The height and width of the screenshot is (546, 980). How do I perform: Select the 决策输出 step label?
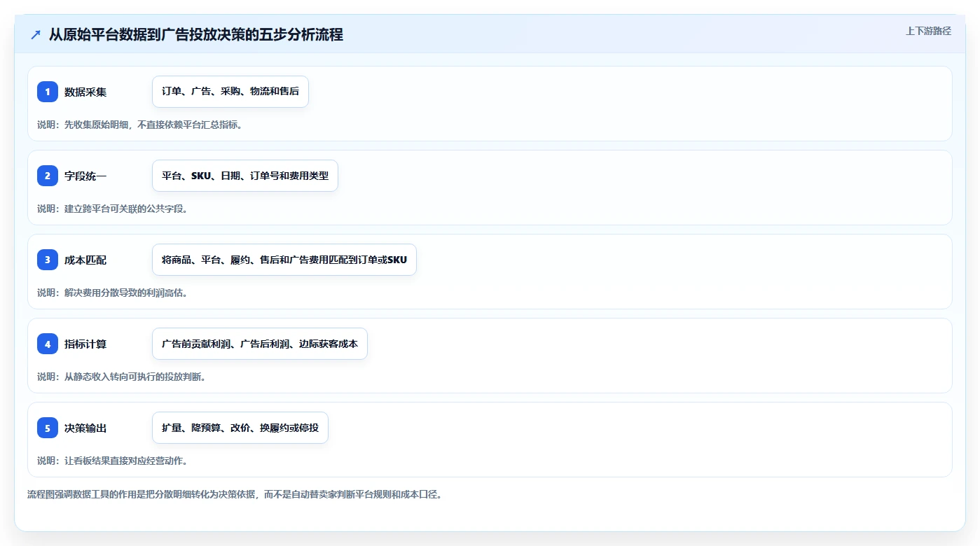85,428
